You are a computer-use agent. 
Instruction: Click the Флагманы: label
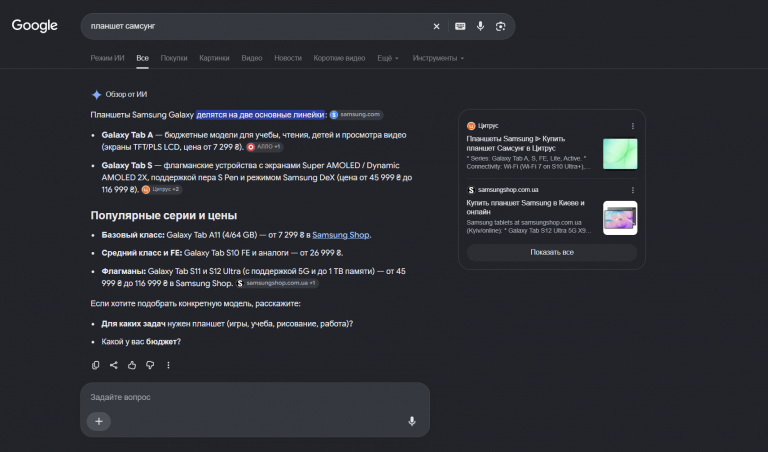(123, 271)
